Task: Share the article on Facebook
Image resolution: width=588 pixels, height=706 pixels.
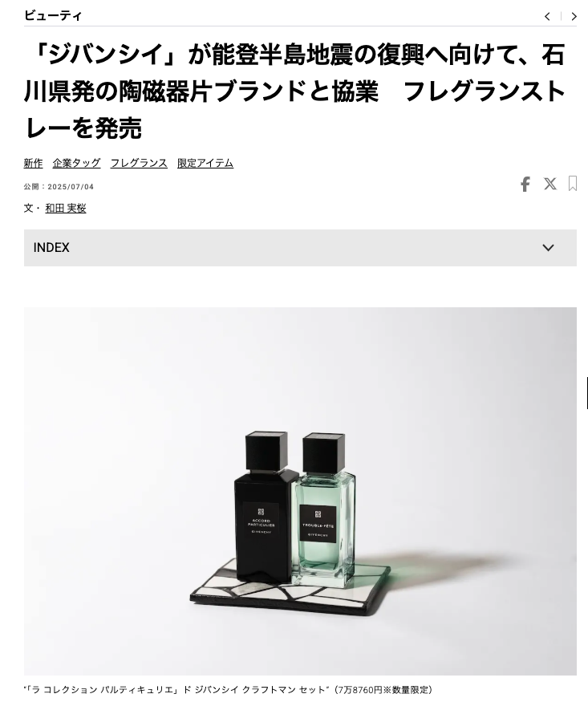Action: tap(525, 184)
